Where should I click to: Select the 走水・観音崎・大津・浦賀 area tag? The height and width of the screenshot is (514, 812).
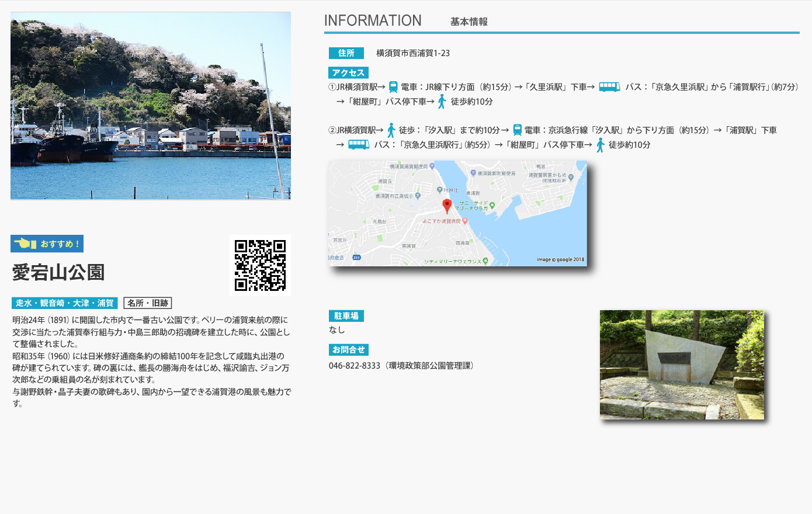pos(64,303)
